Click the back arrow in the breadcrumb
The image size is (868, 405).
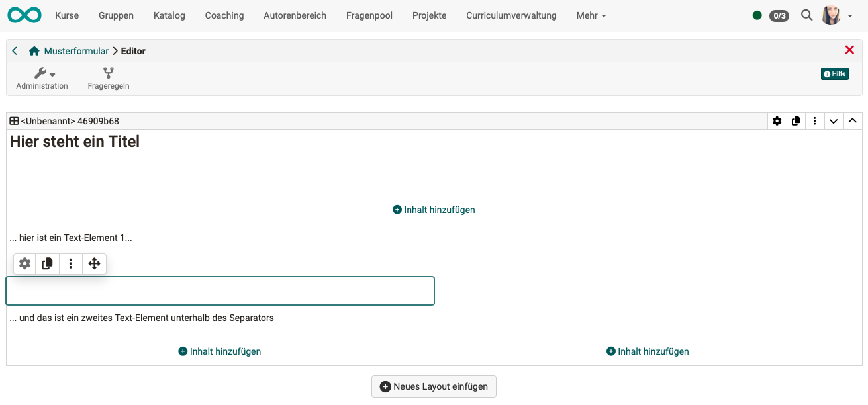pyautogui.click(x=14, y=50)
